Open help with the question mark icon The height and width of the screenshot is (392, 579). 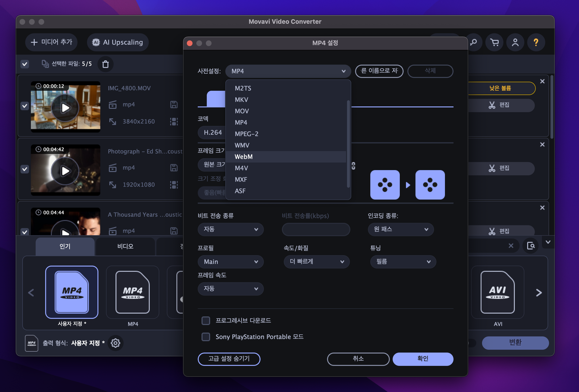[536, 42]
